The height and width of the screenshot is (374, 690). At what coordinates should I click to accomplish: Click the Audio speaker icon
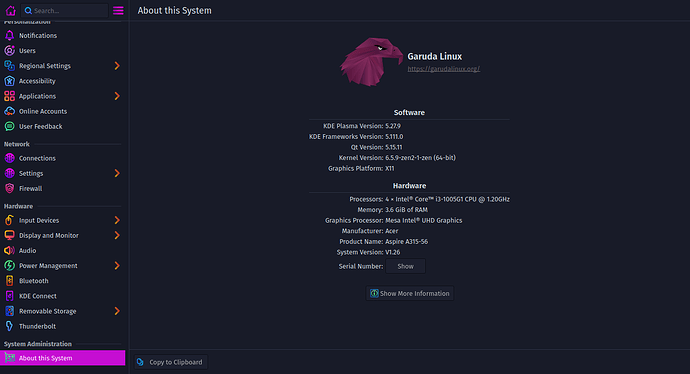click(9, 250)
